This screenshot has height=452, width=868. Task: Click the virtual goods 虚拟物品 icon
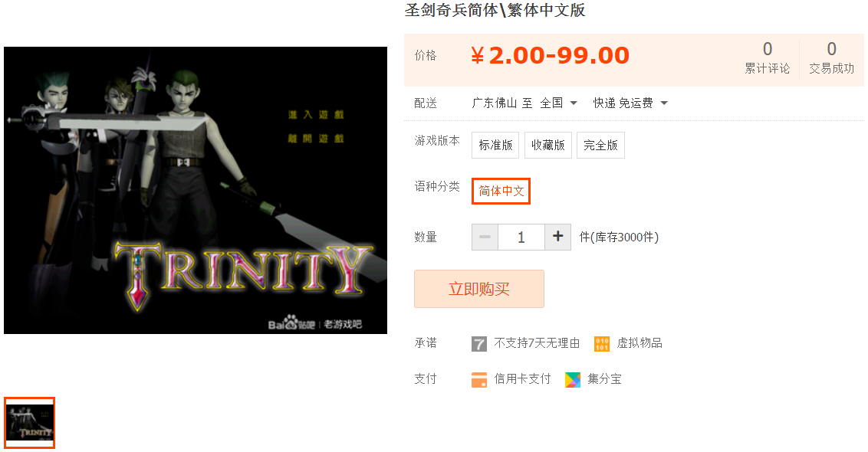[x=602, y=343]
